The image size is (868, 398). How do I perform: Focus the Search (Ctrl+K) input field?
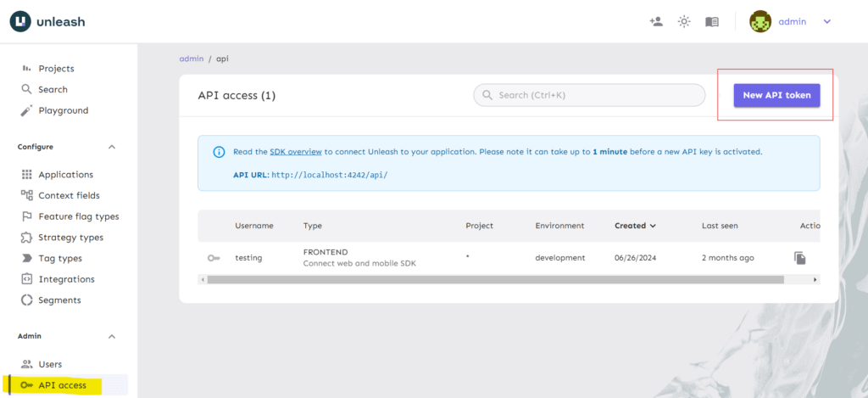[593, 95]
